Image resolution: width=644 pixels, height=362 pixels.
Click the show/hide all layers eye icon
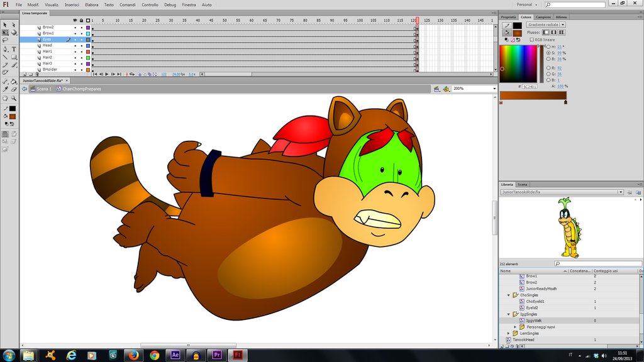(75, 20)
